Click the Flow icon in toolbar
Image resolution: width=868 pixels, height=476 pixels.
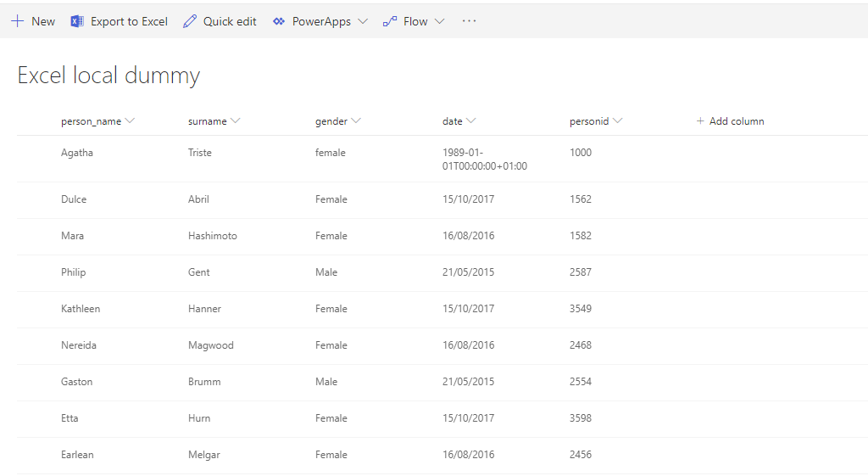[x=390, y=21]
